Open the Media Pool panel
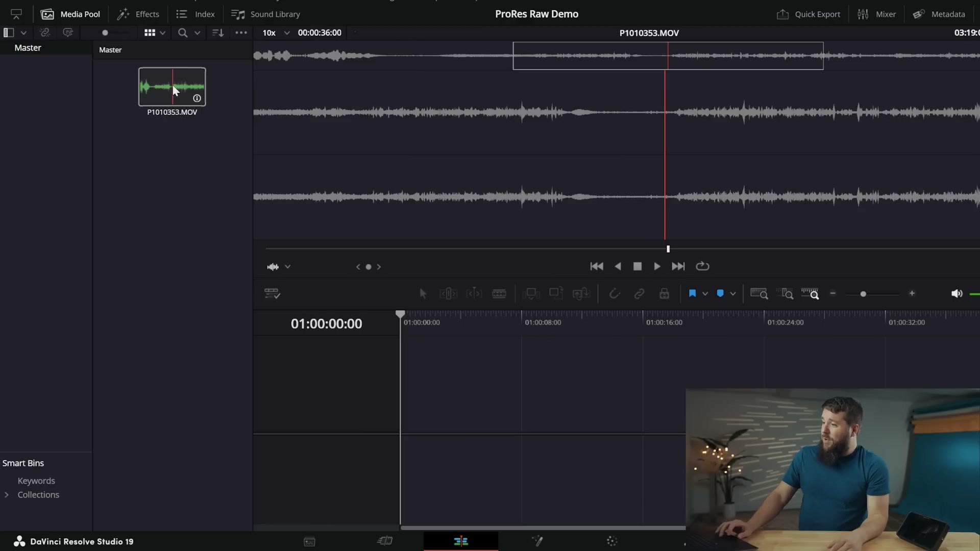Image resolution: width=980 pixels, height=551 pixels. [x=70, y=14]
